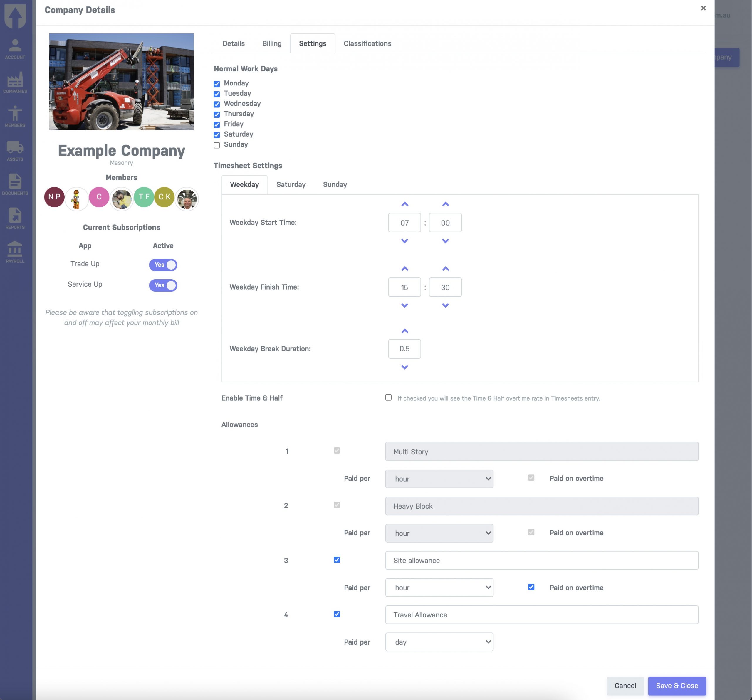Check the Sunday work day box
The height and width of the screenshot is (700, 752).
click(x=217, y=145)
